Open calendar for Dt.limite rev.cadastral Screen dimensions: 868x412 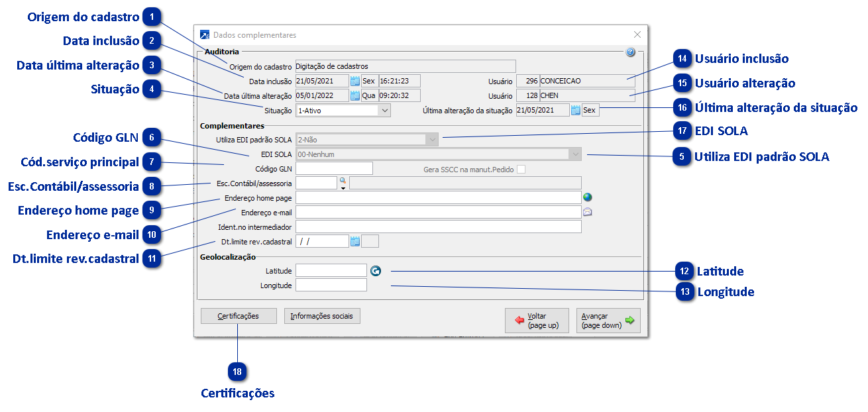pyautogui.click(x=355, y=242)
